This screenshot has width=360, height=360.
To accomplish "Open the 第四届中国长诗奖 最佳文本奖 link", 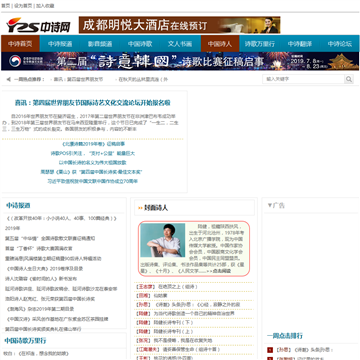I will pyautogui.click(x=91, y=172).
